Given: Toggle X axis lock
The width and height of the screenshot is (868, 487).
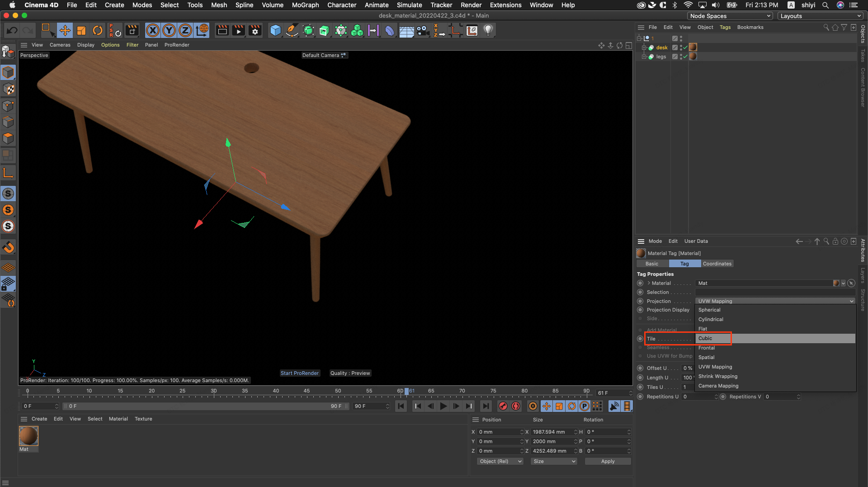Looking at the screenshot, I should pyautogui.click(x=153, y=31).
